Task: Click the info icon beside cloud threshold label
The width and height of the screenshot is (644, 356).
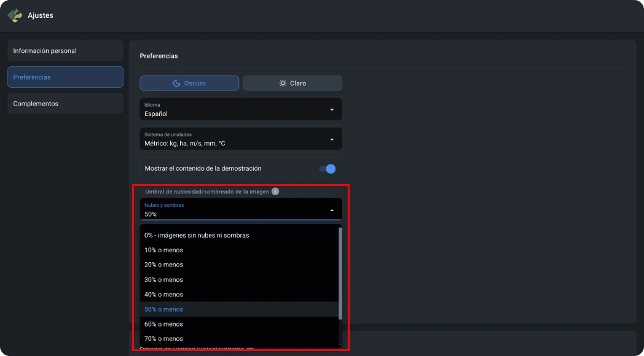Action: [275, 192]
